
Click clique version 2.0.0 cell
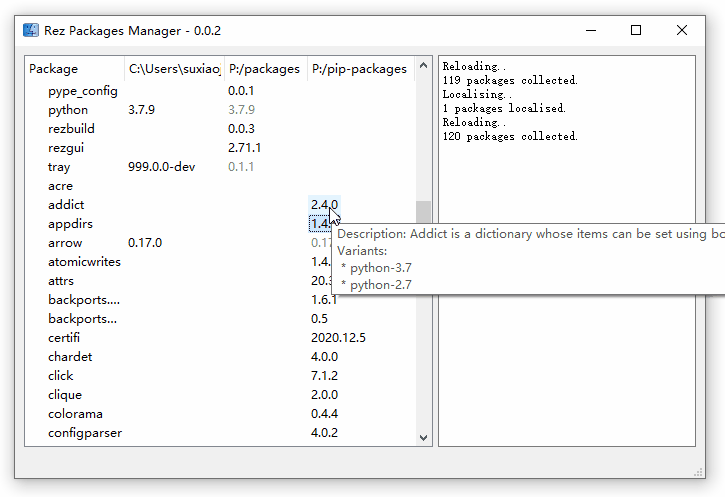pos(324,395)
